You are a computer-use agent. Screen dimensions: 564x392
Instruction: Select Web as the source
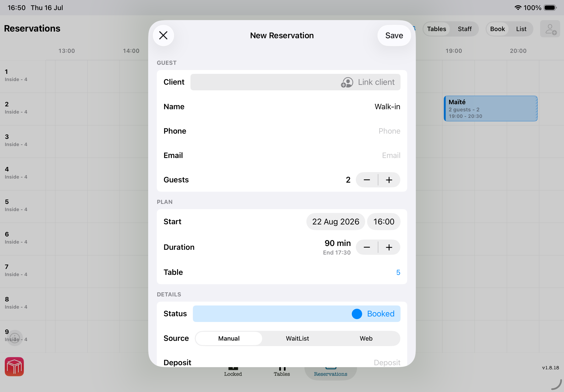pos(366,338)
